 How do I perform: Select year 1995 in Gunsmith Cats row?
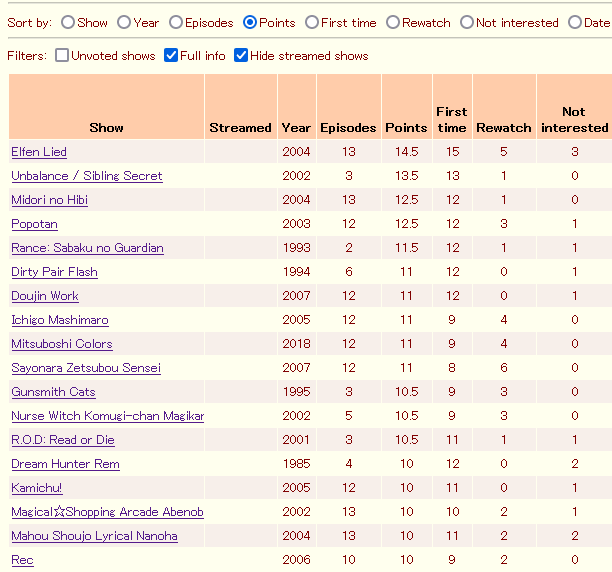pyautogui.click(x=296, y=392)
